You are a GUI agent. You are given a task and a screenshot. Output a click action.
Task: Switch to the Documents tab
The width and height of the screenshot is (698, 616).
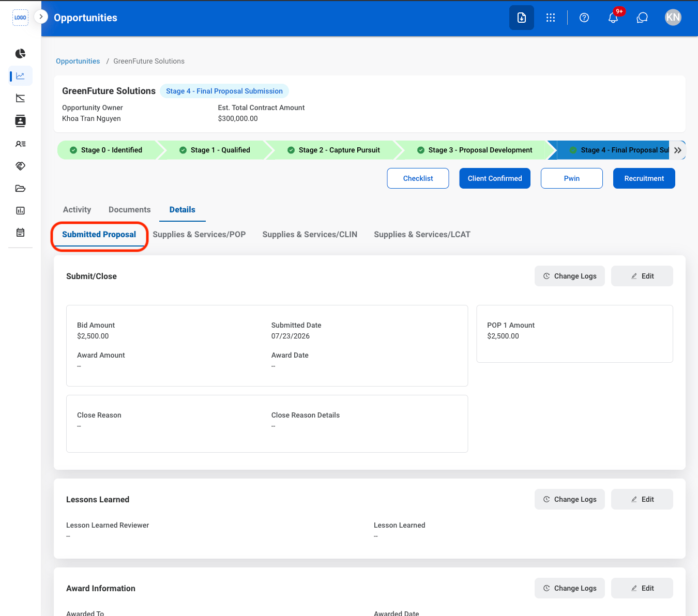click(x=130, y=210)
